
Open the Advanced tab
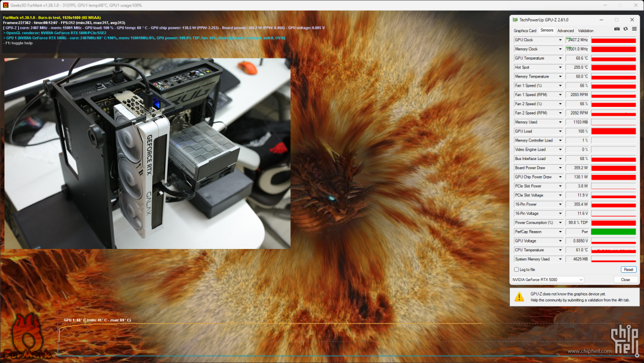(565, 31)
